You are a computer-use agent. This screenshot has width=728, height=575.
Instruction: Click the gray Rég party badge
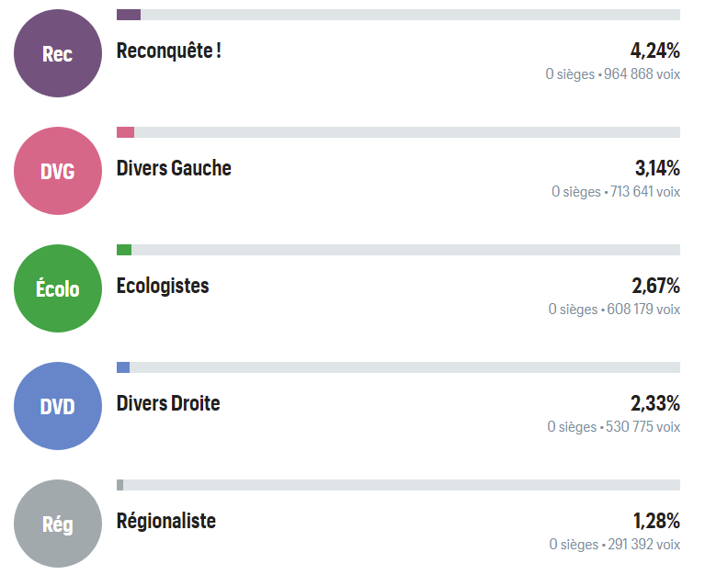[x=57, y=524]
